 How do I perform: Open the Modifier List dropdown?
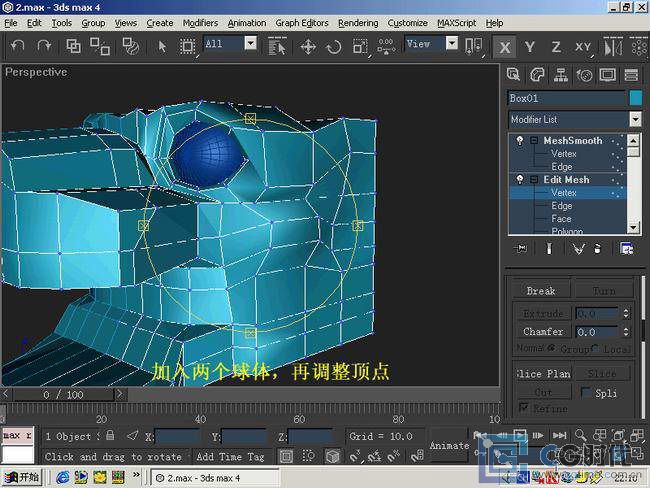(635, 119)
